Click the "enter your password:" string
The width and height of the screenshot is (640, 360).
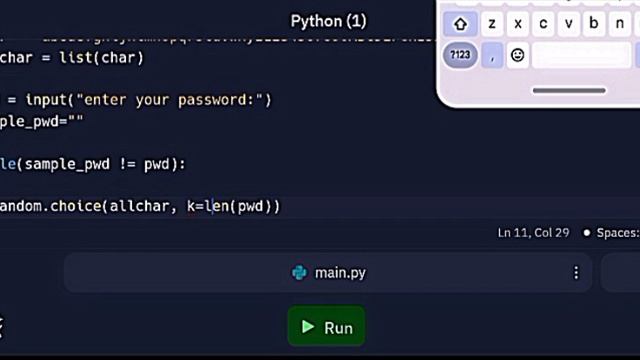pyautogui.click(x=169, y=100)
